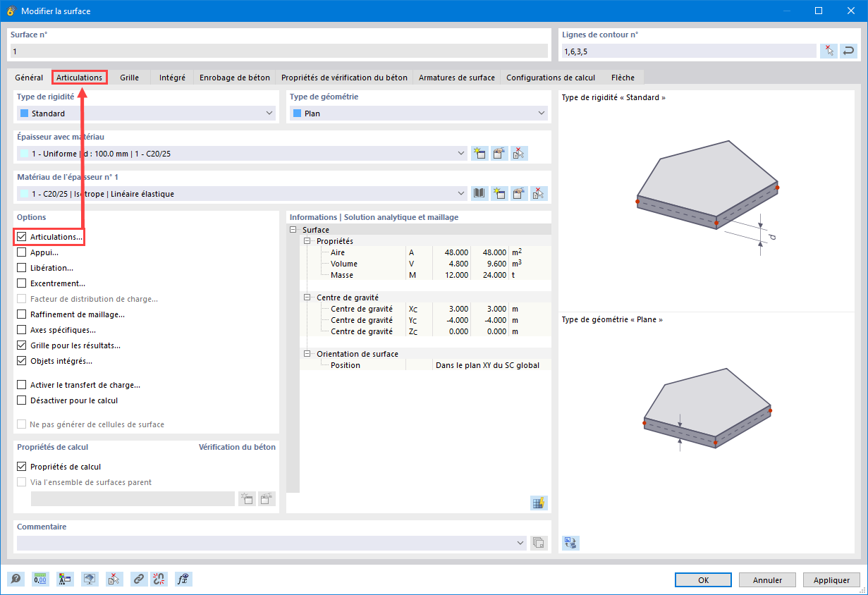Click the Commentaire input field
This screenshot has height=595, width=868.
(x=271, y=543)
